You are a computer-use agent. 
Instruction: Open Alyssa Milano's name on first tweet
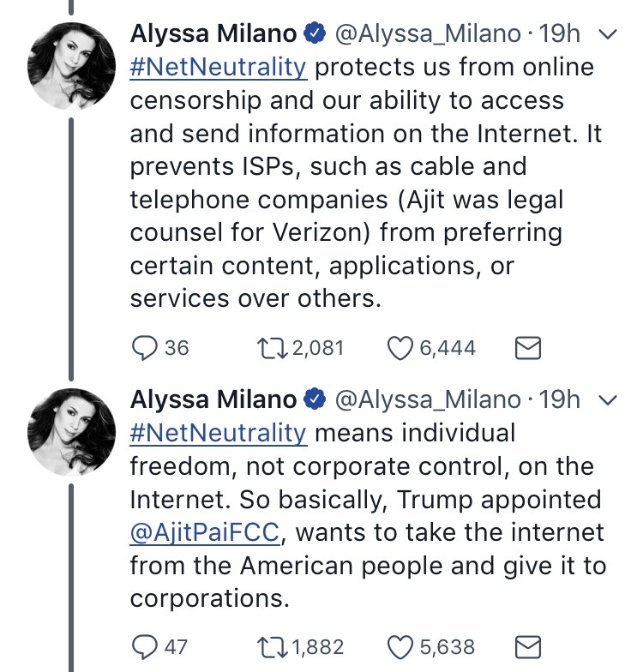tap(213, 34)
